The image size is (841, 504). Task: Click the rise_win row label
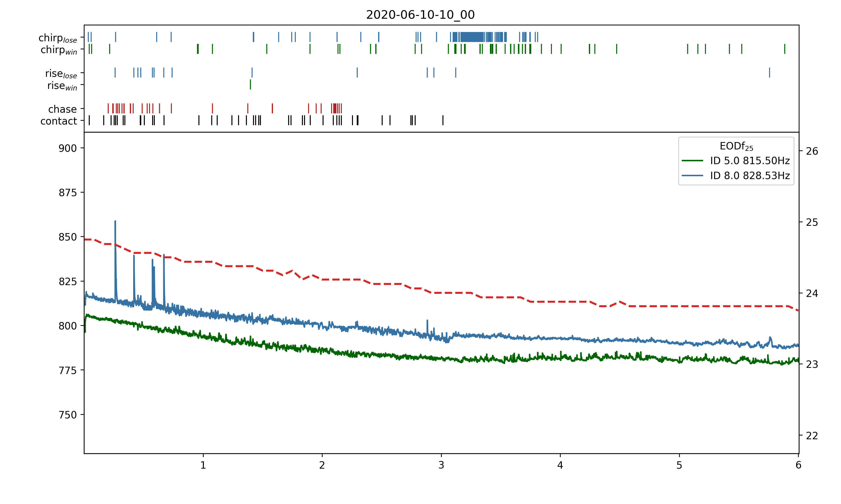pyautogui.click(x=62, y=86)
